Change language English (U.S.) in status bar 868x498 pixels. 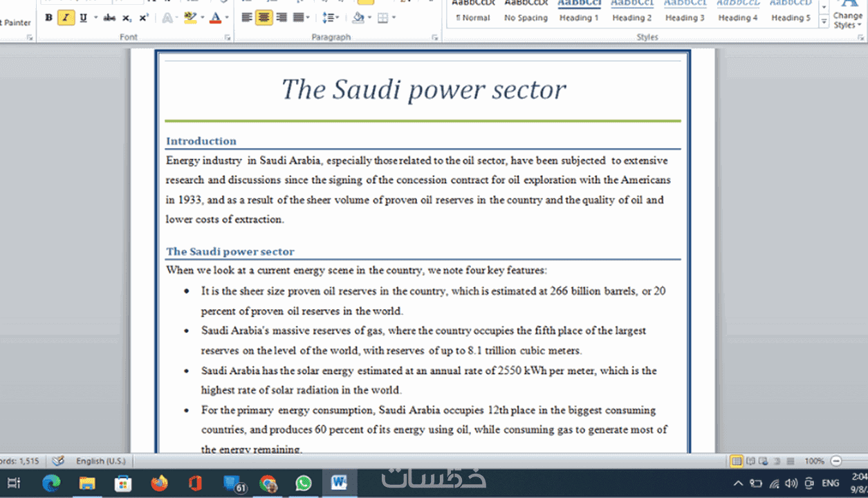tap(100, 461)
